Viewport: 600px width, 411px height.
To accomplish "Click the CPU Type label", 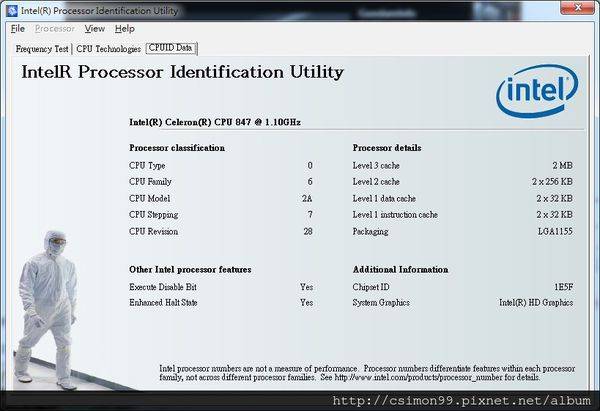I will pos(147,166).
